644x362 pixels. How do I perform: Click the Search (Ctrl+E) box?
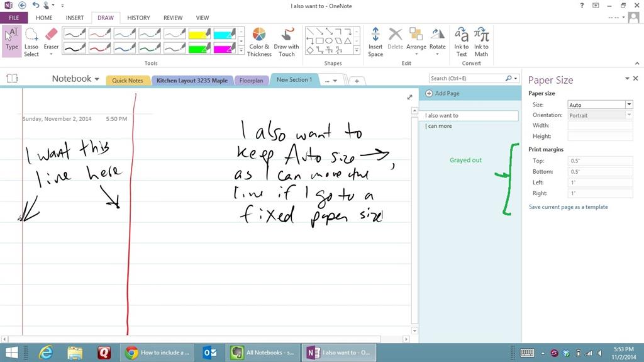pos(467,78)
